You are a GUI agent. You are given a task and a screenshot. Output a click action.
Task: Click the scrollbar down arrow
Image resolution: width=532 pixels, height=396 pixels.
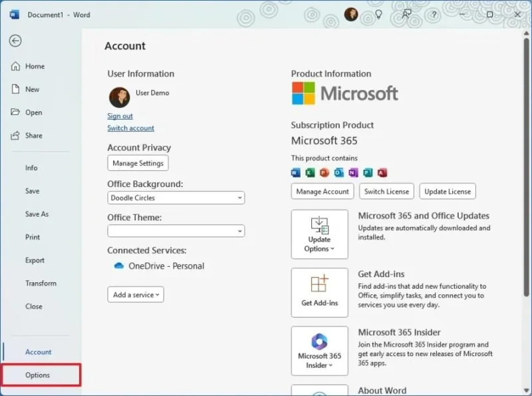click(526, 390)
